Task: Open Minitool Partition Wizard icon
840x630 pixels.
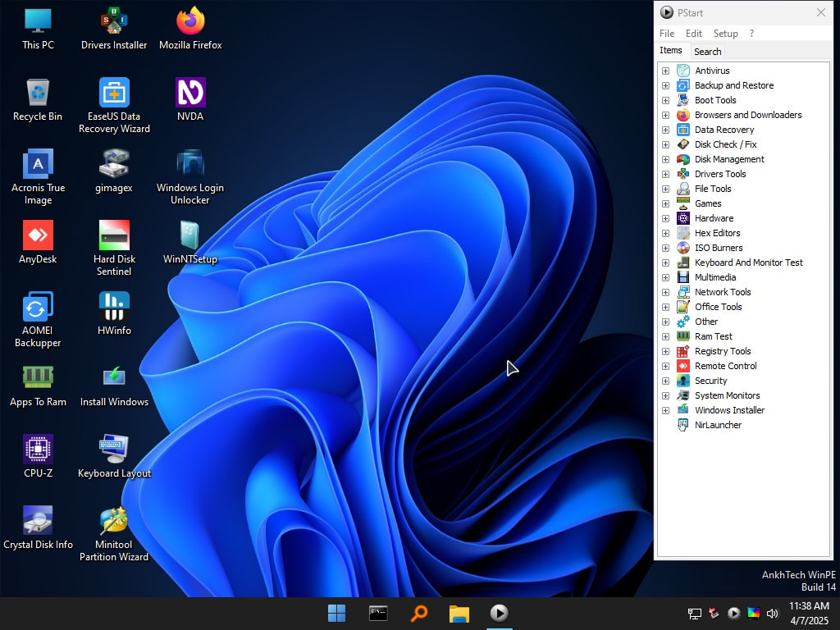Action: [114, 522]
